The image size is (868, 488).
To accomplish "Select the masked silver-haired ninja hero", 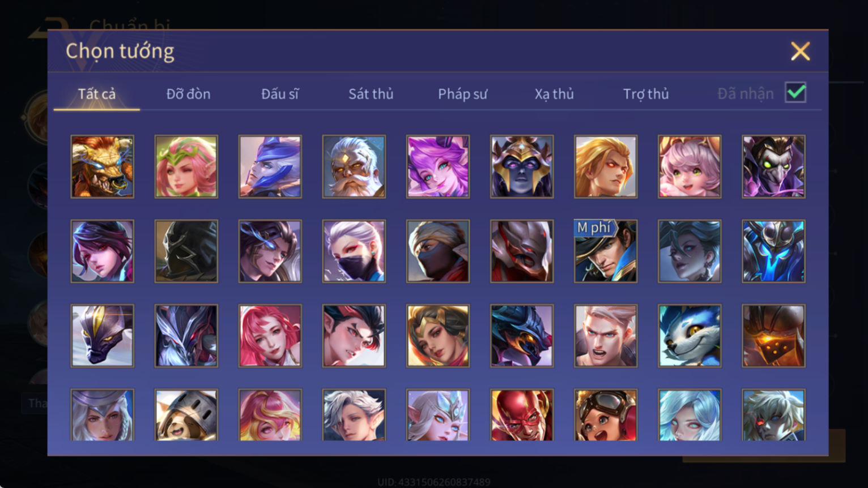I will 354,251.
